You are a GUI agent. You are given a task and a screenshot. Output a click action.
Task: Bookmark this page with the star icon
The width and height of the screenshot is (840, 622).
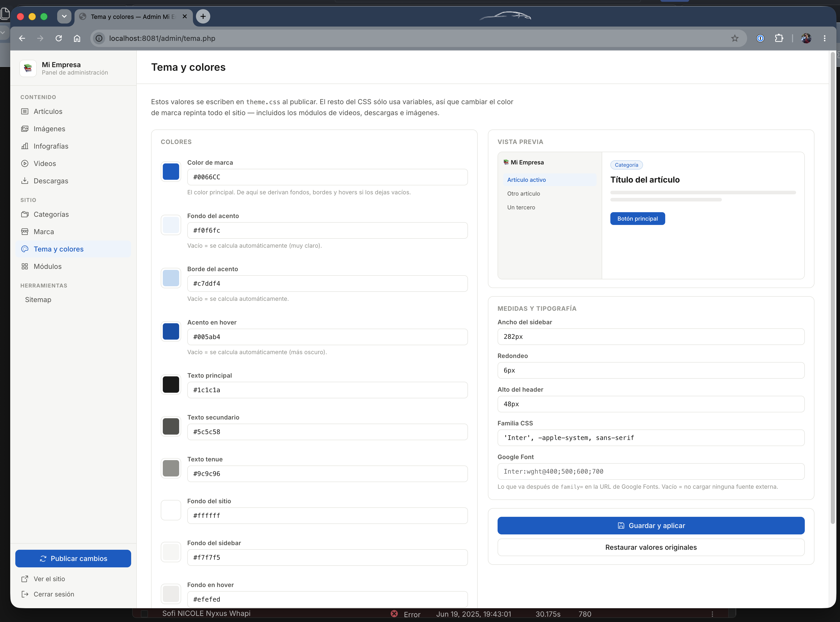(735, 38)
